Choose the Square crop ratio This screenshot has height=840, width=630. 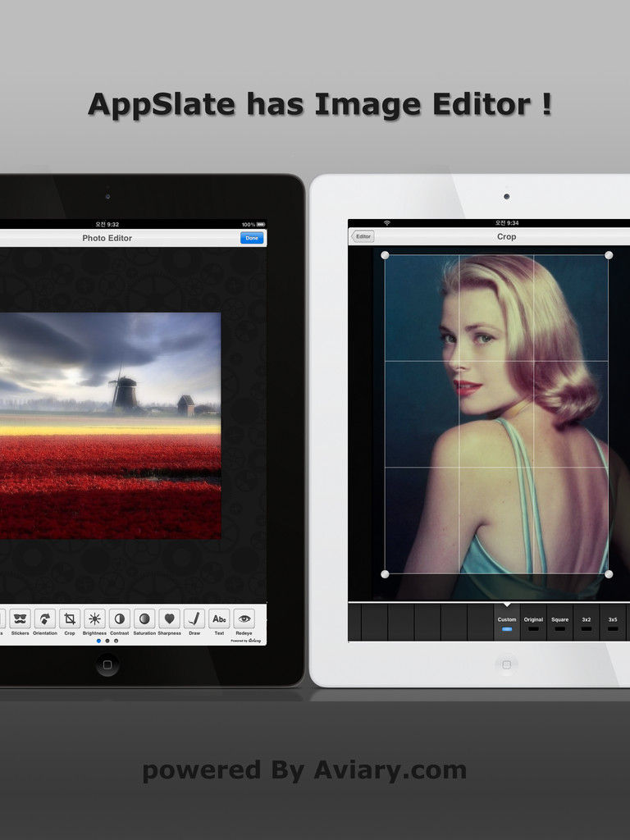click(x=559, y=623)
